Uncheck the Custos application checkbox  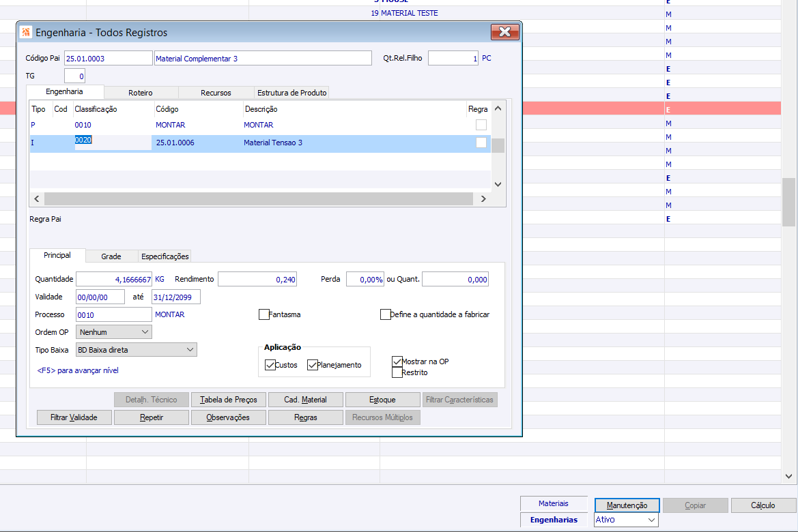[x=270, y=365]
